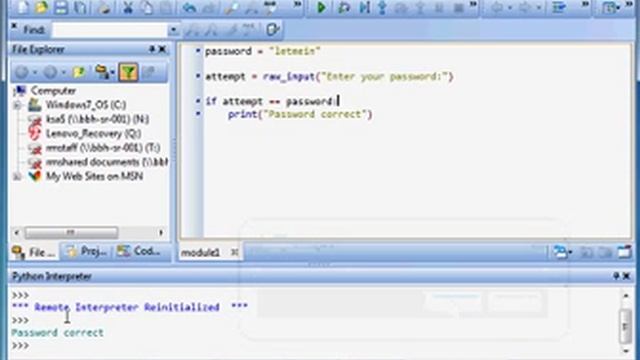Click the interpreter scrollbar down arrow
This screenshot has width=640, height=360.
626,351
